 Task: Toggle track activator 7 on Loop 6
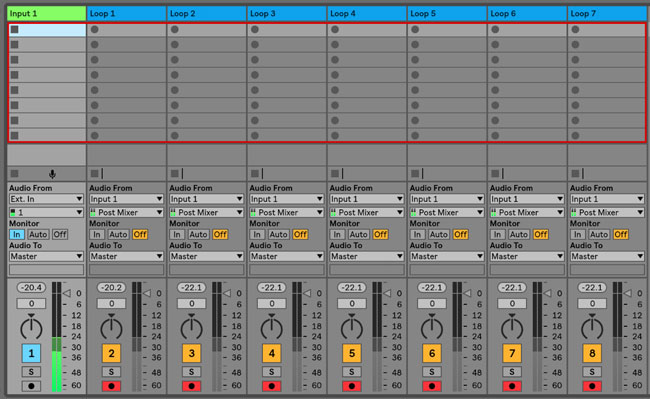pyautogui.click(x=512, y=353)
